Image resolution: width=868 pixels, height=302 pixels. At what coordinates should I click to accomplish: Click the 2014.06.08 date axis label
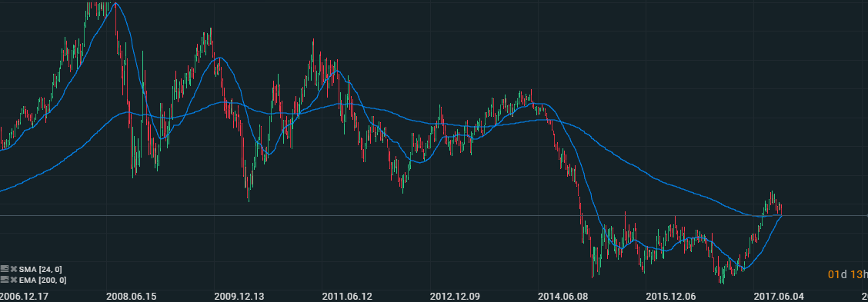[x=563, y=296]
